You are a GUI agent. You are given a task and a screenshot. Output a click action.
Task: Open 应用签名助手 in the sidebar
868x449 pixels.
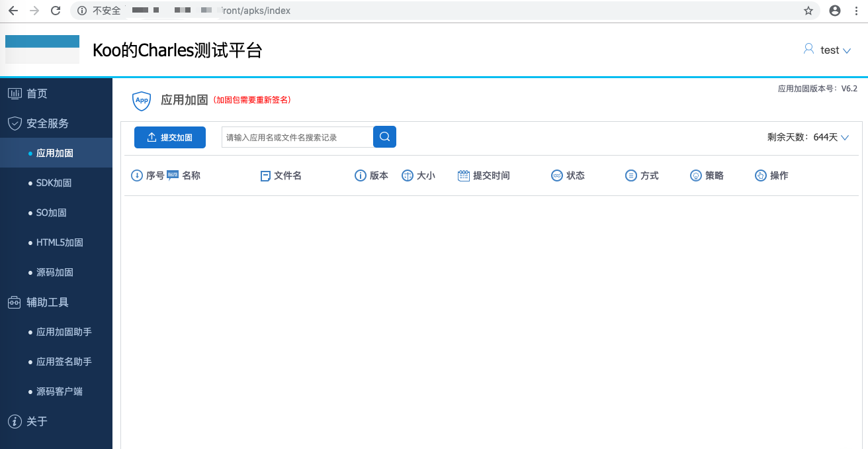coord(56,362)
